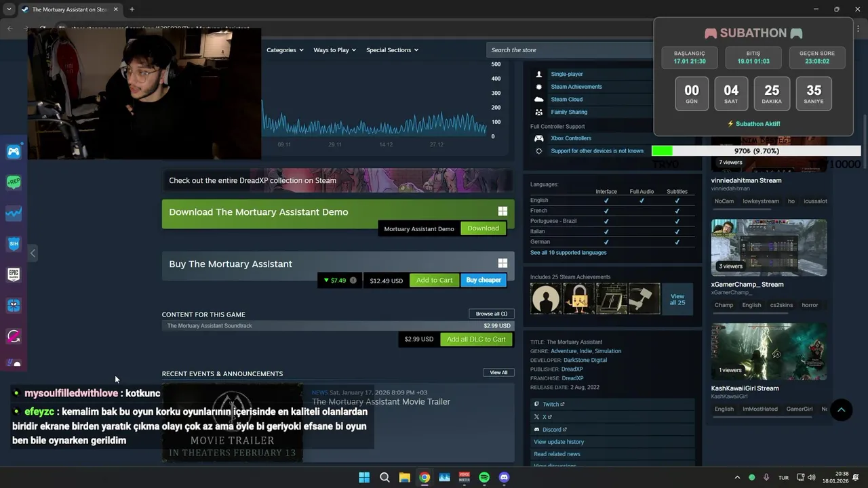Click View All announcements button
This screenshot has width=868, height=488.
tap(498, 372)
